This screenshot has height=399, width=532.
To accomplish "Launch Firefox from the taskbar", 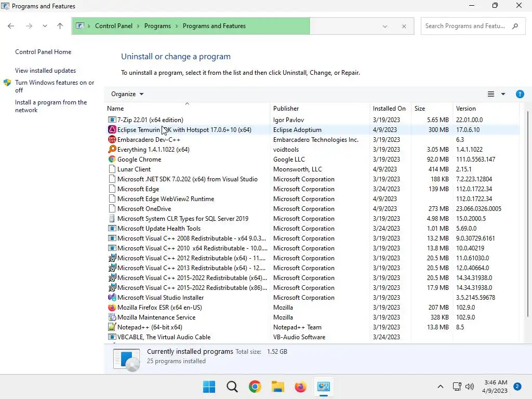I will coord(300,387).
